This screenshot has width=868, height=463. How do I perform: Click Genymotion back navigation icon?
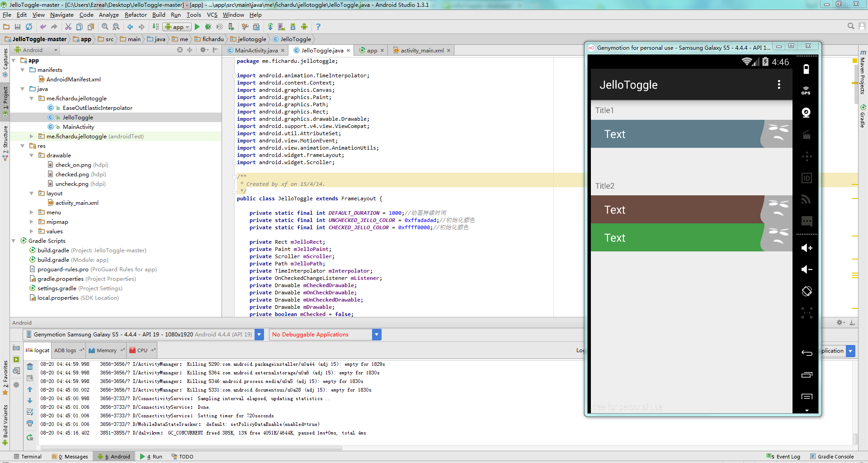[807, 353]
